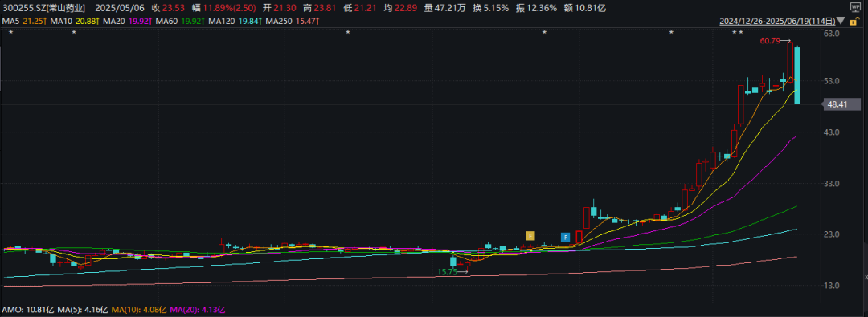Image resolution: width=868 pixels, height=317 pixels.
Task: Click the 23.0 price axis label
Action: point(833,234)
